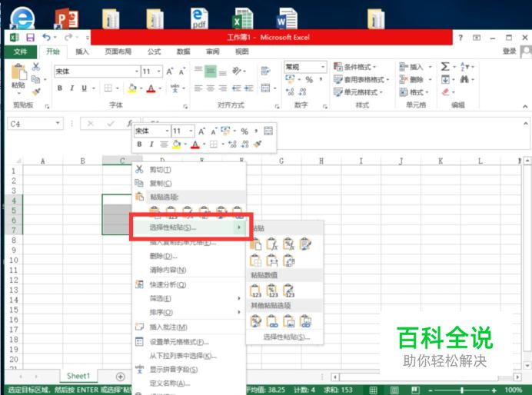Open the ribbon font name dropdown

click(137, 71)
